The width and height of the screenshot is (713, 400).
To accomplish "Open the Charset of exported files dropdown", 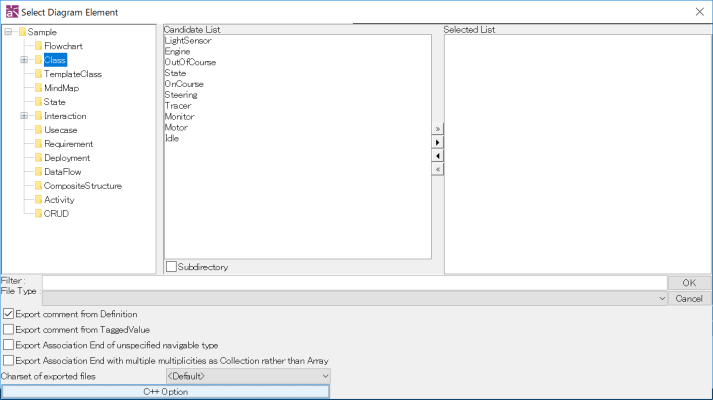I will (x=247, y=376).
